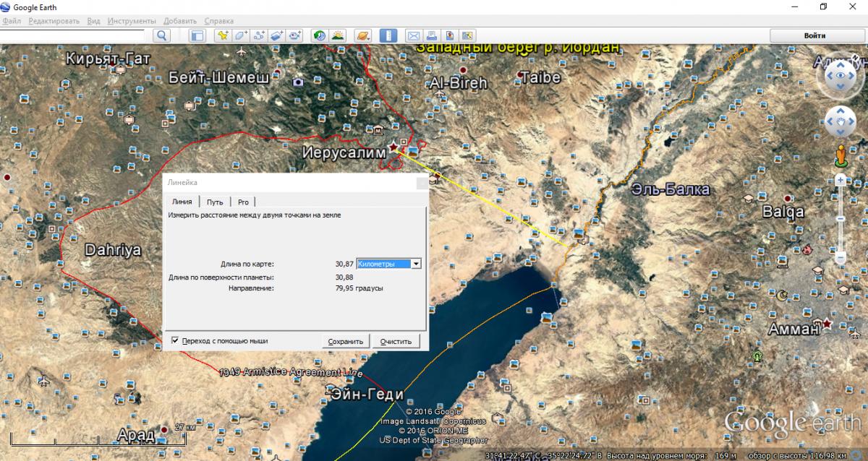Click the ruler tool icon
The image size is (868, 461).
click(388, 35)
